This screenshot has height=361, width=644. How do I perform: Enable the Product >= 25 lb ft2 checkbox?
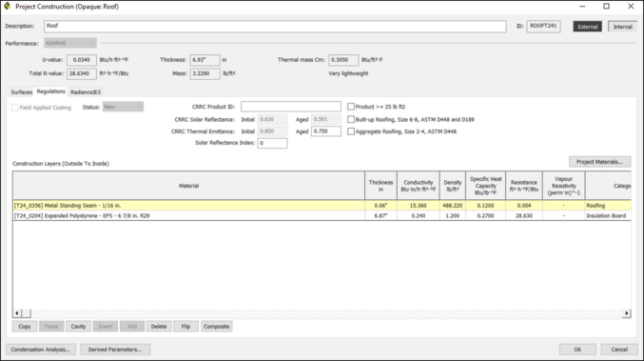pyautogui.click(x=351, y=107)
